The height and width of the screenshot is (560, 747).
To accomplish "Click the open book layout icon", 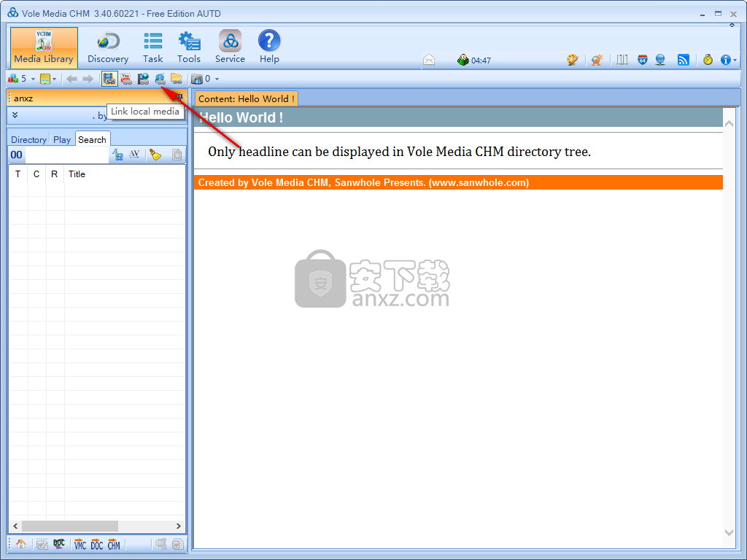I will (622, 60).
